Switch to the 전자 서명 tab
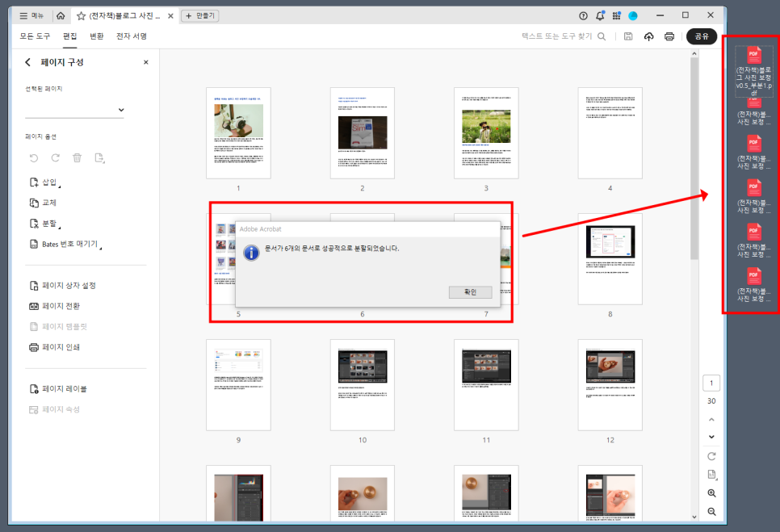 [x=132, y=36]
